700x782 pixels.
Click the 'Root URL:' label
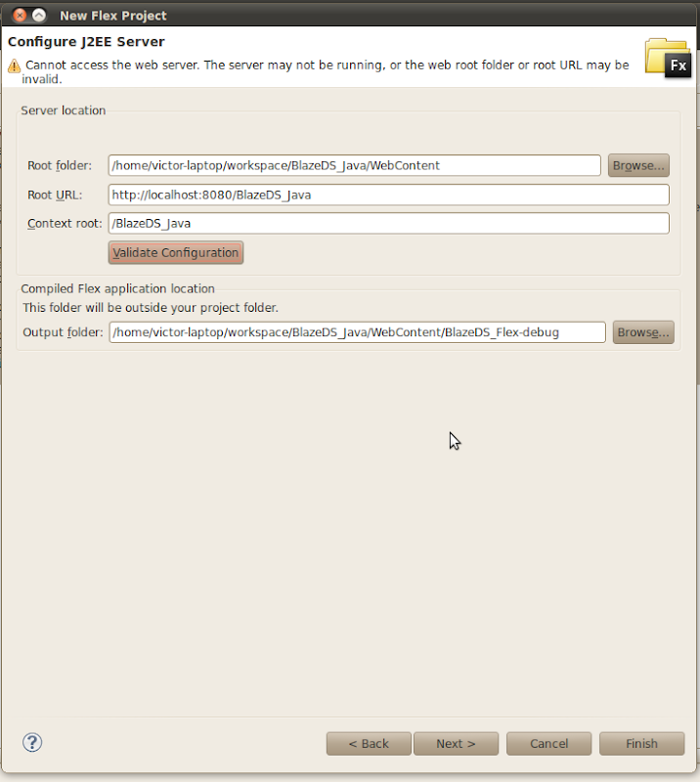point(55,195)
